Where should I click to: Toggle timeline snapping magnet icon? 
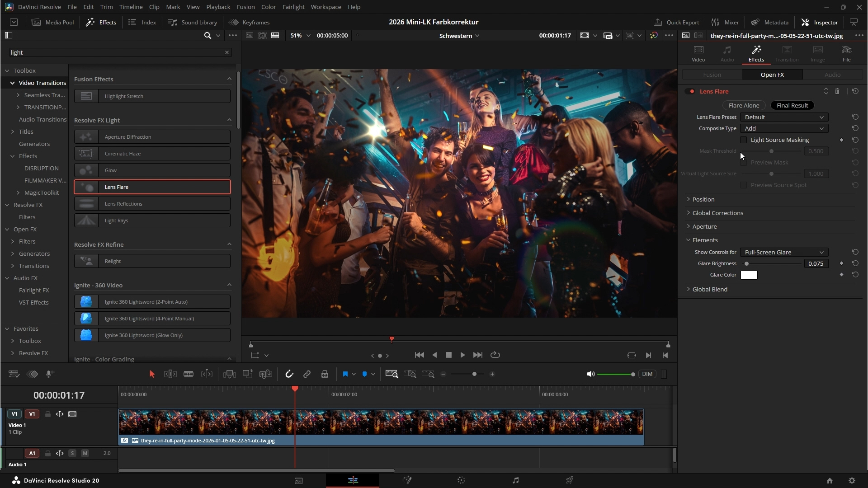pyautogui.click(x=289, y=374)
